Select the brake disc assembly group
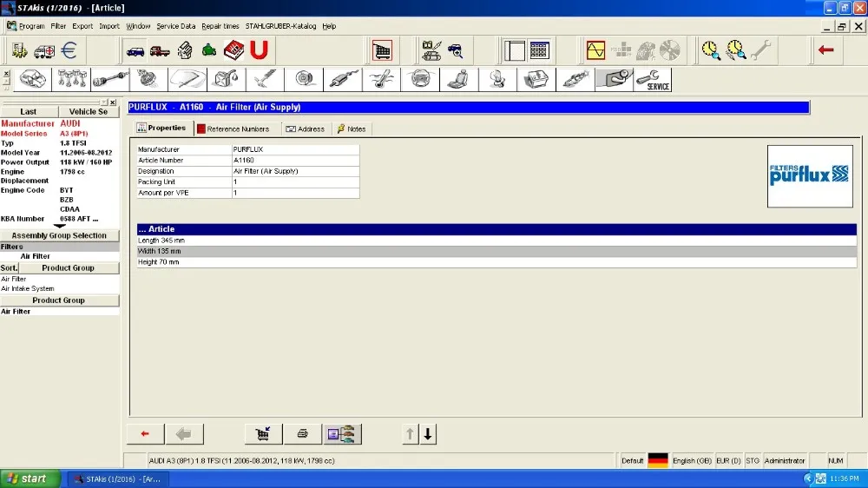The height and width of the screenshot is (488, 868). click(304, 79)
